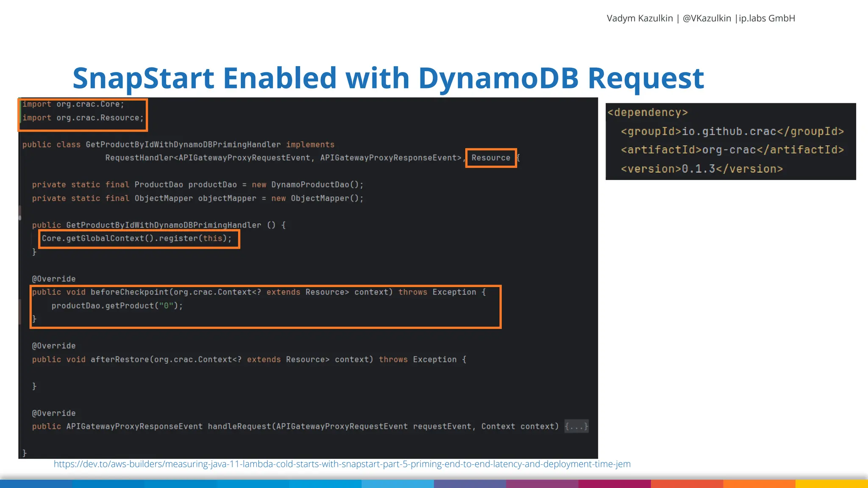This screenshot has height=488, width=868.
Task: Click the import org.crac.Resource line
Action: click(x=83, y=118)
